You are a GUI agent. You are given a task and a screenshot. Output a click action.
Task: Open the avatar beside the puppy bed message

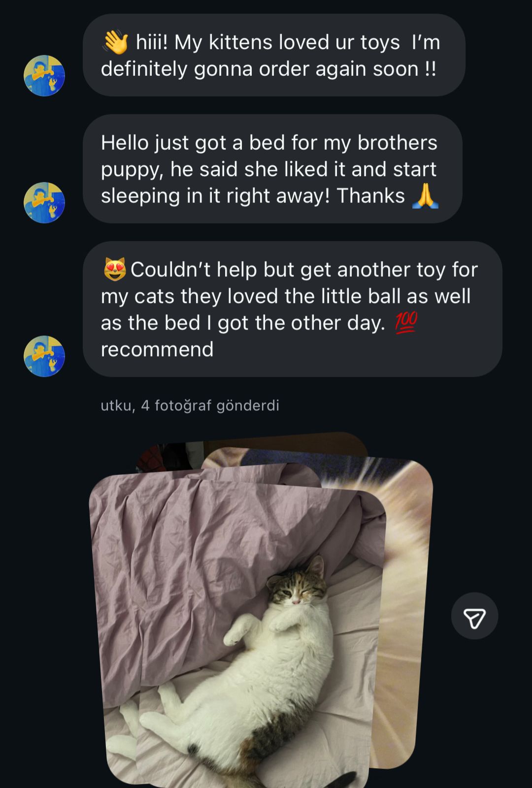[44, 202]
